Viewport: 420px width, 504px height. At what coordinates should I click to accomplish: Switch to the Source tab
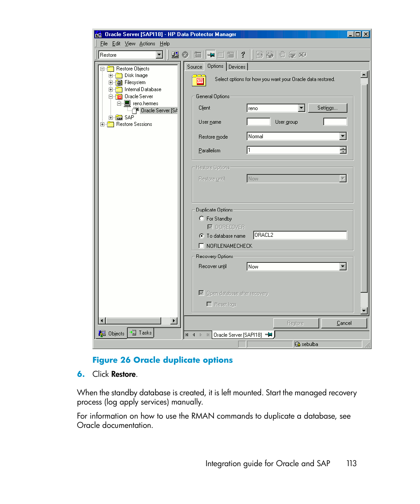click(x=195, y=67)
